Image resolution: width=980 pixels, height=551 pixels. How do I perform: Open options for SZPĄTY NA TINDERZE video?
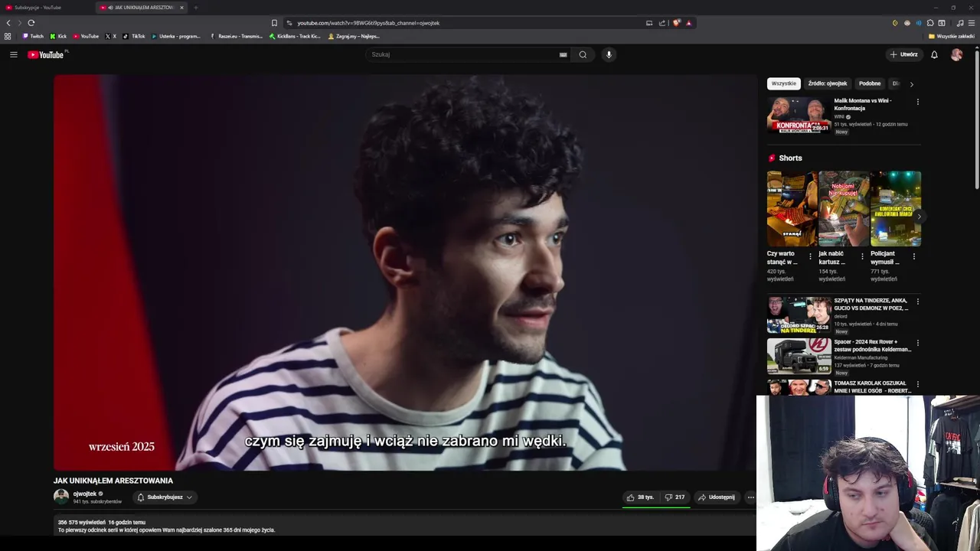(917, 302)
